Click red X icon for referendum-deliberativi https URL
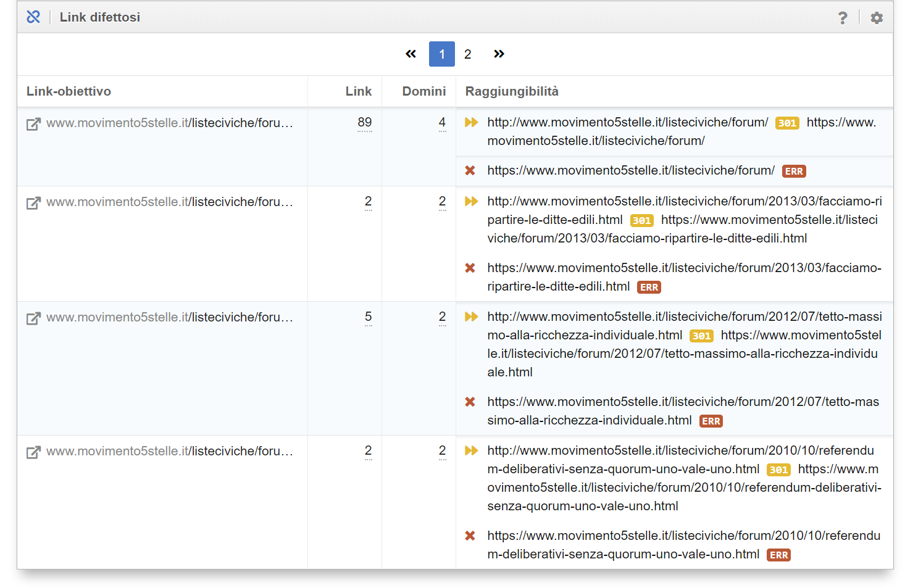This screenshot has width=905, height=588. [x=470, y=536]
